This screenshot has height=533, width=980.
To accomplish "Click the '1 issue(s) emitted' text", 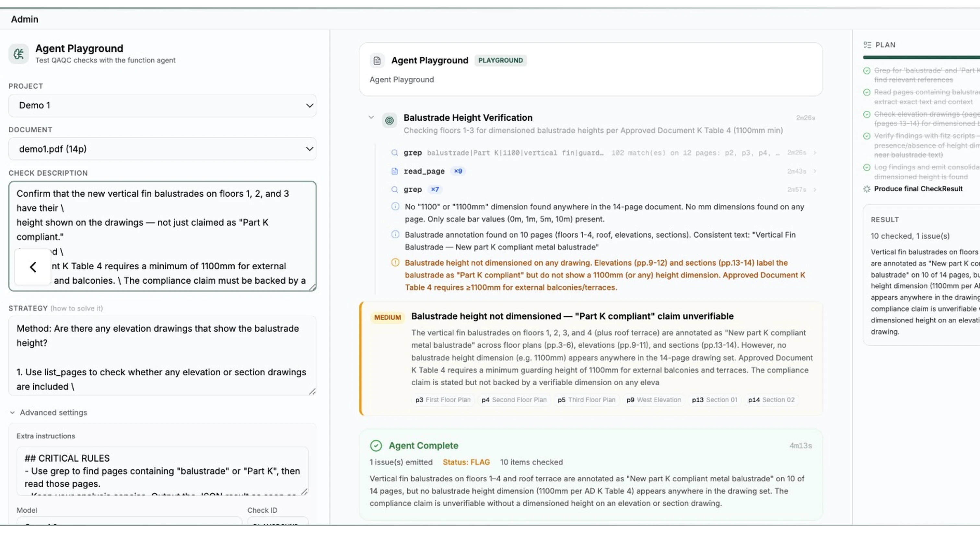I will click(401, 462).
